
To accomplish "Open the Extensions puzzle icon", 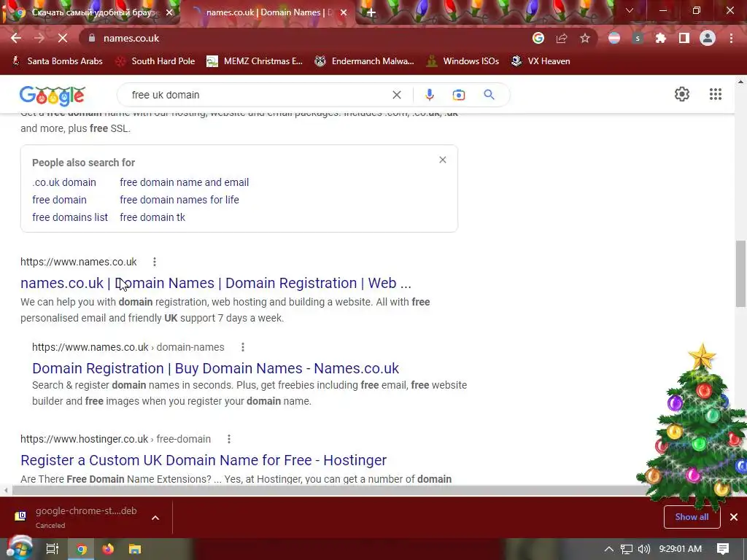I will (x=660, y=38).
